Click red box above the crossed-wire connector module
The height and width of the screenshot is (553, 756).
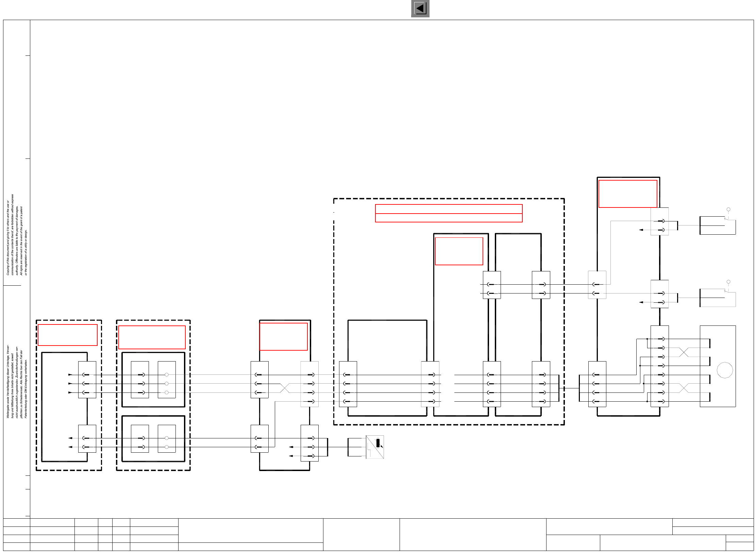click(x=283, y=336)
